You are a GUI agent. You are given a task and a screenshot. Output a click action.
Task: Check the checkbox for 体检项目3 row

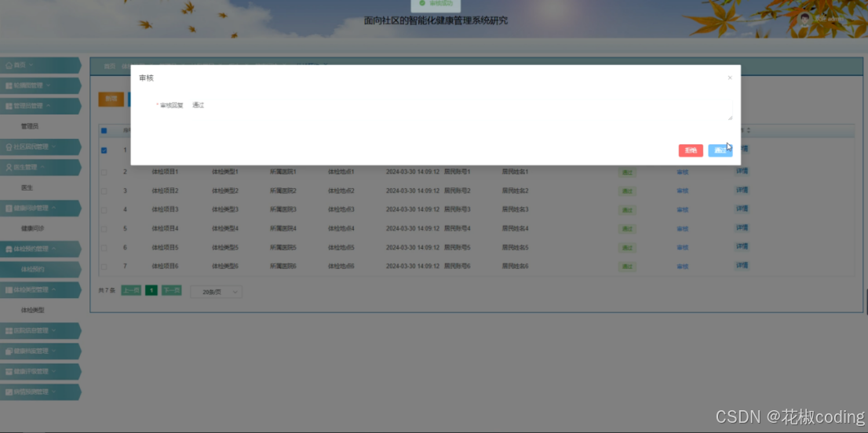tap(104, 209)
